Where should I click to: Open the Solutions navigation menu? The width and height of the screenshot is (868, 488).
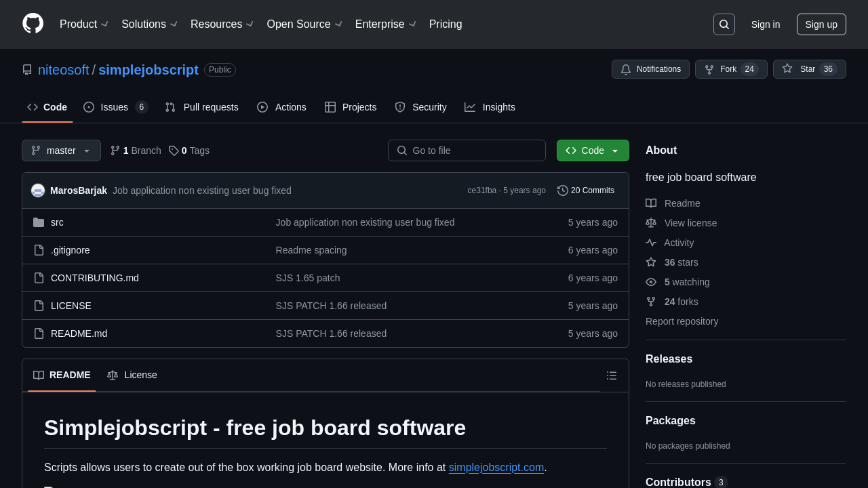tap(149, 24)
